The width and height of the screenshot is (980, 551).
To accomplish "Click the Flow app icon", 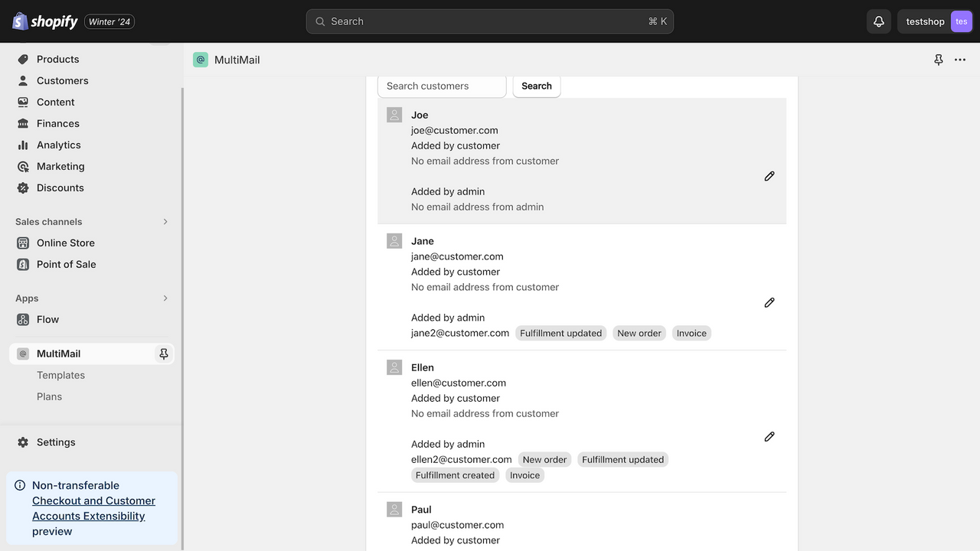I will click(23, 319).
